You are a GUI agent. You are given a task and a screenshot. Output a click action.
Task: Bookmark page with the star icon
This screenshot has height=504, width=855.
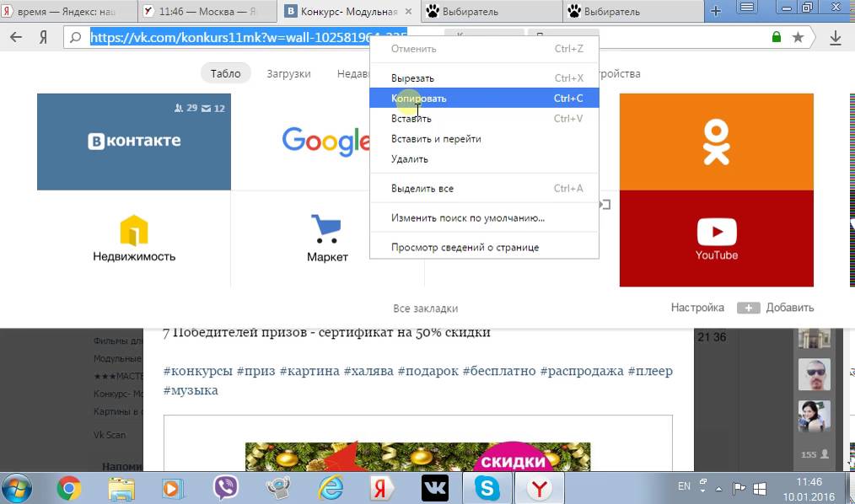coord(798,37)
